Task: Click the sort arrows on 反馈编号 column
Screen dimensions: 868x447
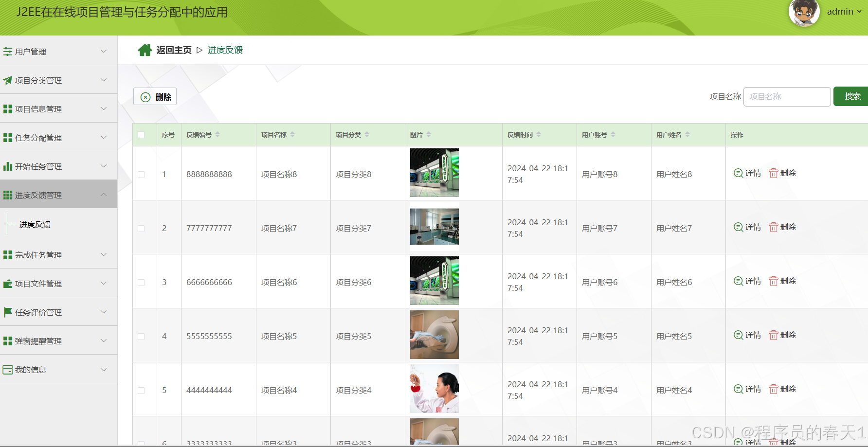Action: tap(217, 135)
